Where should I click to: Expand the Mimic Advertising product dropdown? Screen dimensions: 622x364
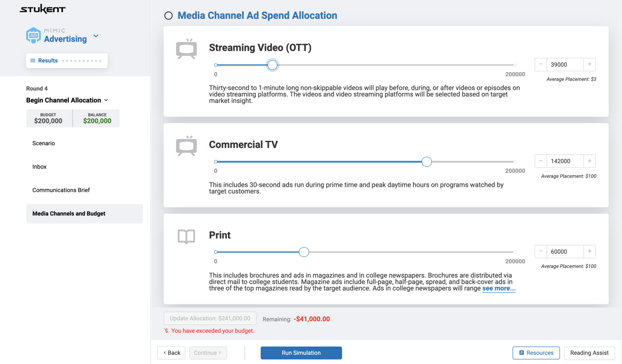click(96, 36)
